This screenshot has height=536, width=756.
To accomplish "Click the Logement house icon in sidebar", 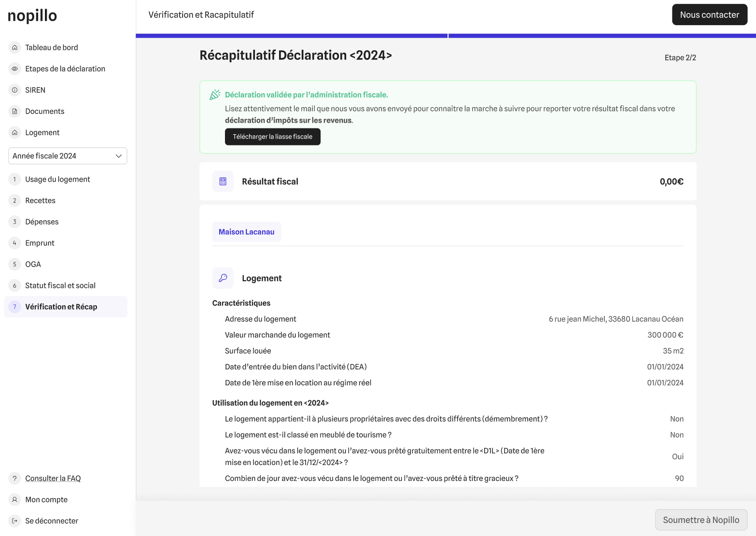I will tap(14, 132).
